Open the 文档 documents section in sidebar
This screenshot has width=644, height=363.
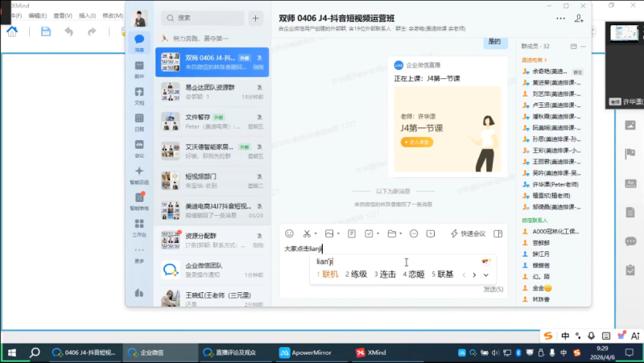click(139, 95)
